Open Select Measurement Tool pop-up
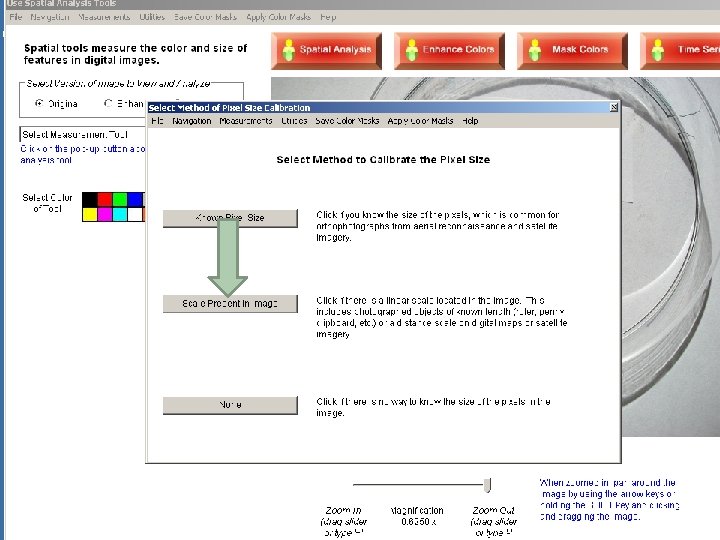Screen dimensions: 720x540 click(x=83, y=135)
